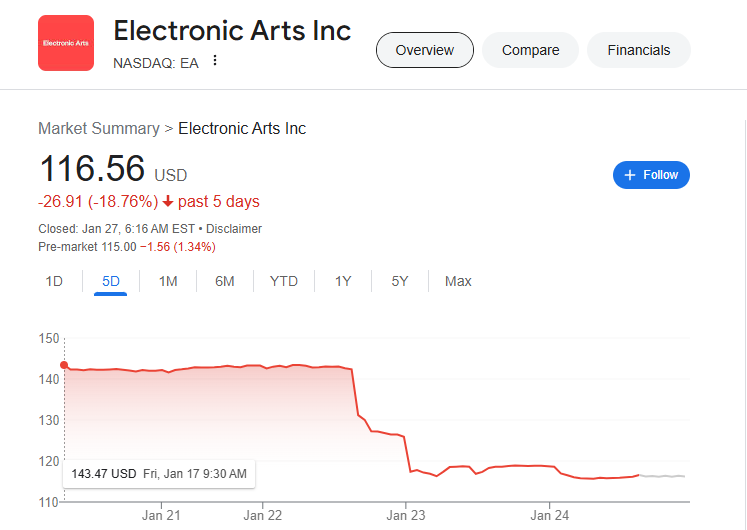This screenshot has width=747, height=530.
Task: Select the 1D time range
Action: coord(54,281)
